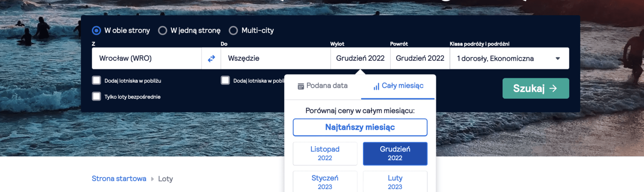Select the W obie strony radio button
The width and height of the screenshot is (644, 192).
point(97,31)
